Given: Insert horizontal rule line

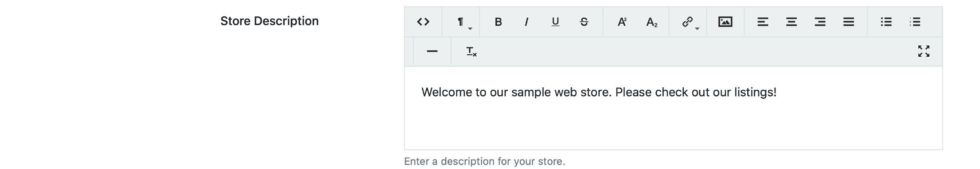Looking at the screenshot, I should point(432,51).
